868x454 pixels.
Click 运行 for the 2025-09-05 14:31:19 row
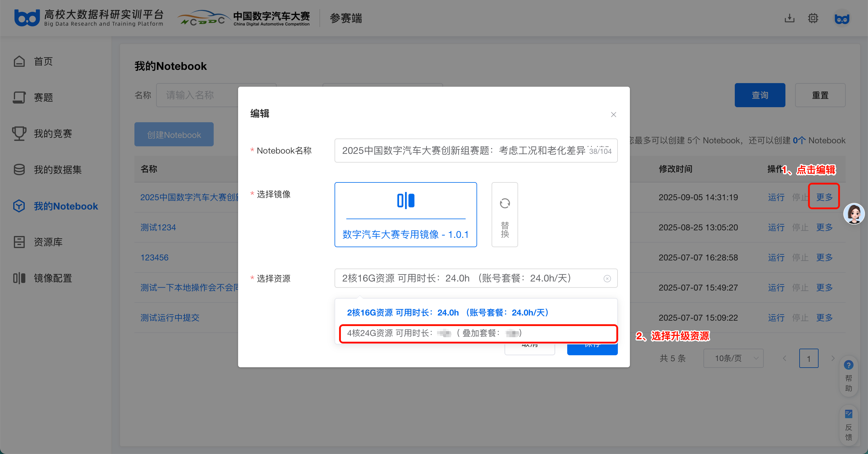[776, 197]
